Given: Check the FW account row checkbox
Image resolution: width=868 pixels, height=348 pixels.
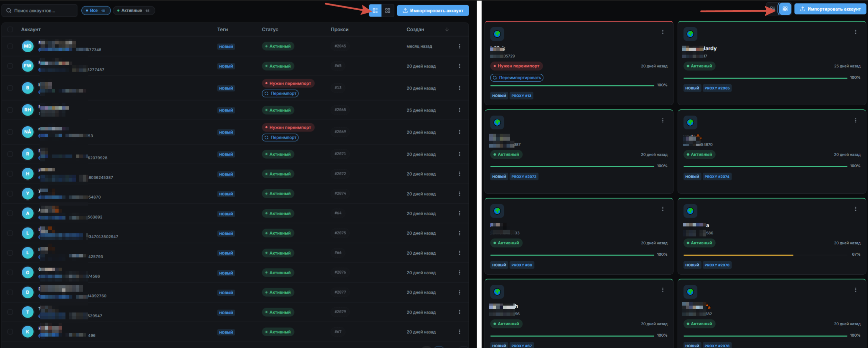Looking at the screenshot, I should point(10,66).
